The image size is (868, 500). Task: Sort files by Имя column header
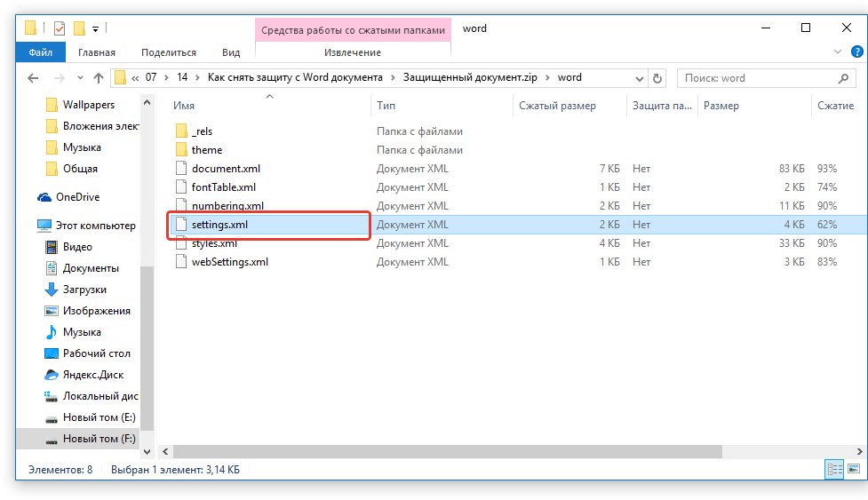point(184,106)
